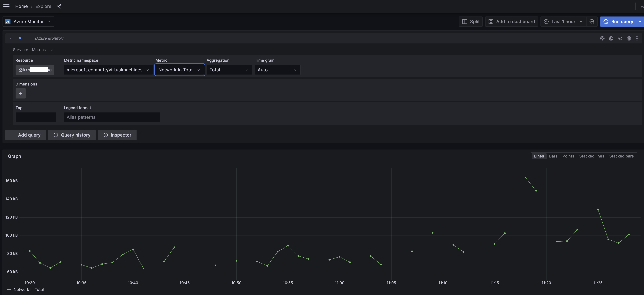This screenshot has height=295, width=644.
Task: Add a dimension with the plus button
Action: point(20,93)
